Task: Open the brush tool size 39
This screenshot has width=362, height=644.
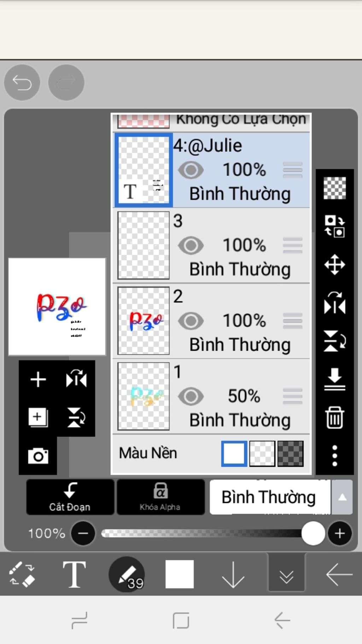Action: (x=127, y=574)
